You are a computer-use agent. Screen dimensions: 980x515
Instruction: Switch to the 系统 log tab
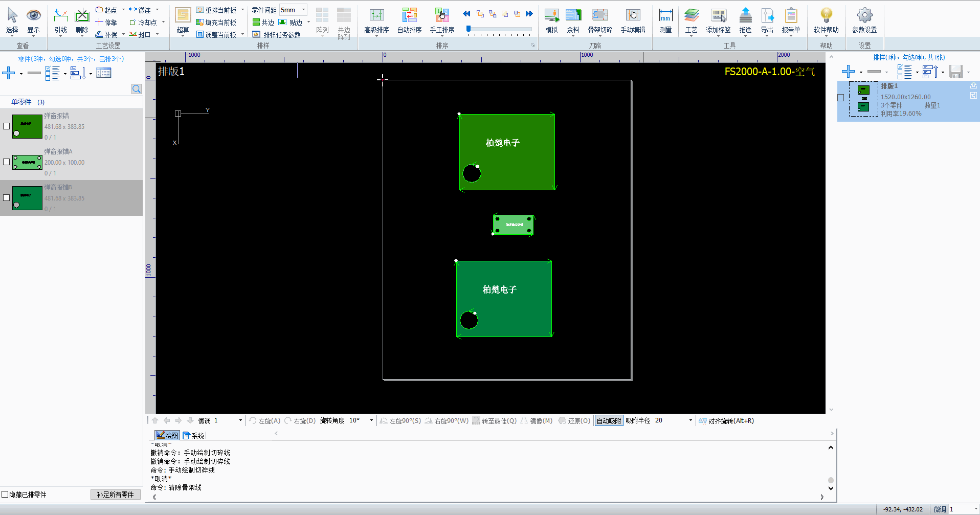pyautogui.click(x=194, y=435)
